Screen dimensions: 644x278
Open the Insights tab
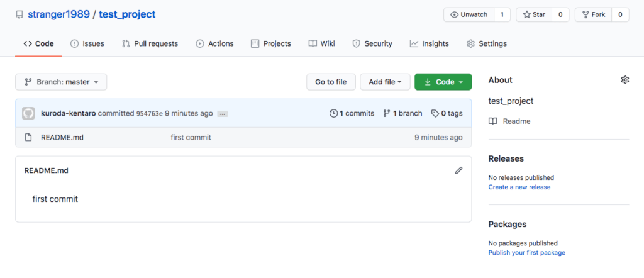pyautogui.click(x=429, y=43)
